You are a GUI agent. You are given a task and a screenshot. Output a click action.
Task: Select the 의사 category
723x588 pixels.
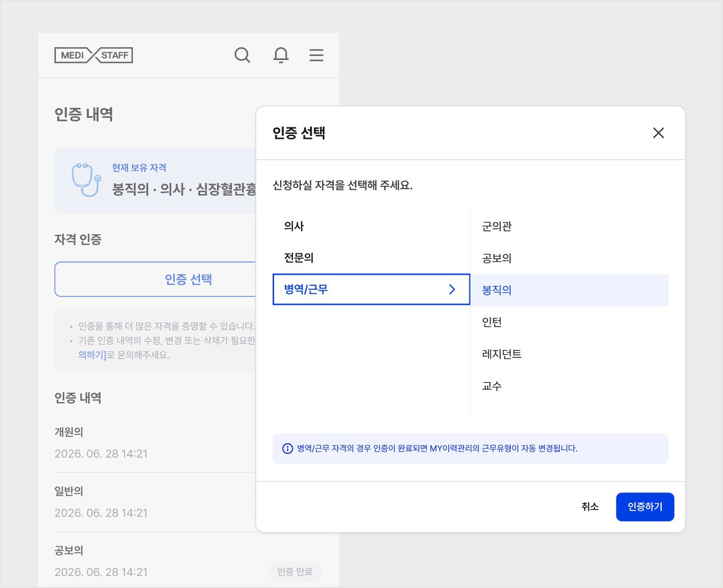[294, 226]
